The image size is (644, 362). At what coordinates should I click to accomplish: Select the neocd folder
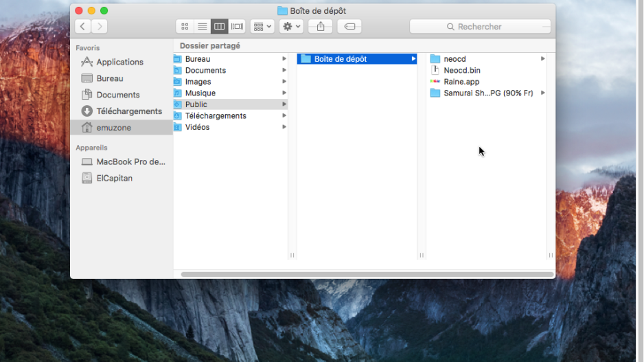coord(487,59)
